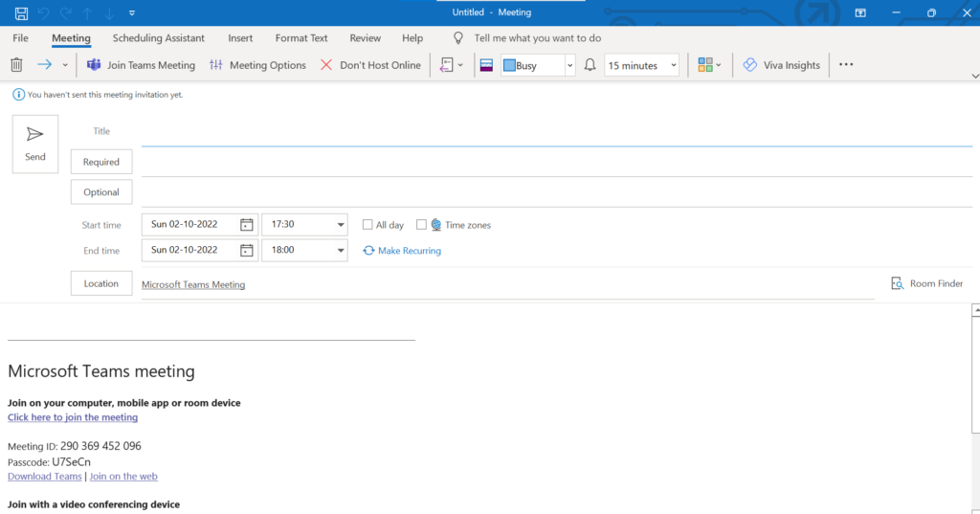
Task: Click the Make Recurring link
Action: coord(402,251)
